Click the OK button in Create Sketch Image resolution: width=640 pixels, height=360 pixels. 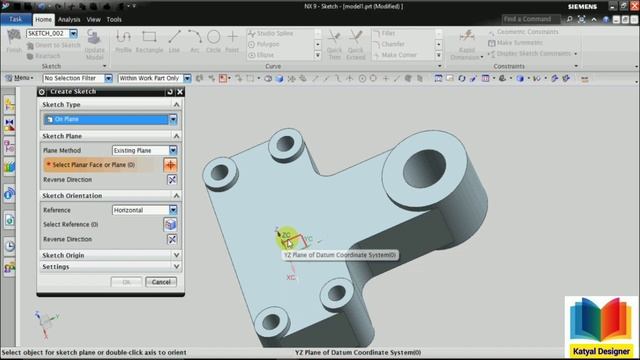(126, 282)
